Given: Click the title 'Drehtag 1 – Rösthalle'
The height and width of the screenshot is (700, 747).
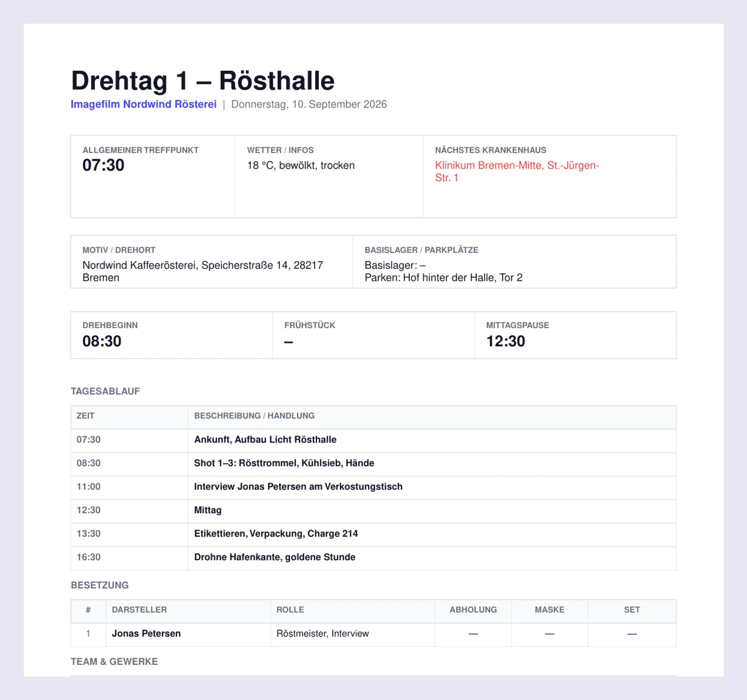Looking at the screenshot, I should pyautogui.click(x=203, y=80).
